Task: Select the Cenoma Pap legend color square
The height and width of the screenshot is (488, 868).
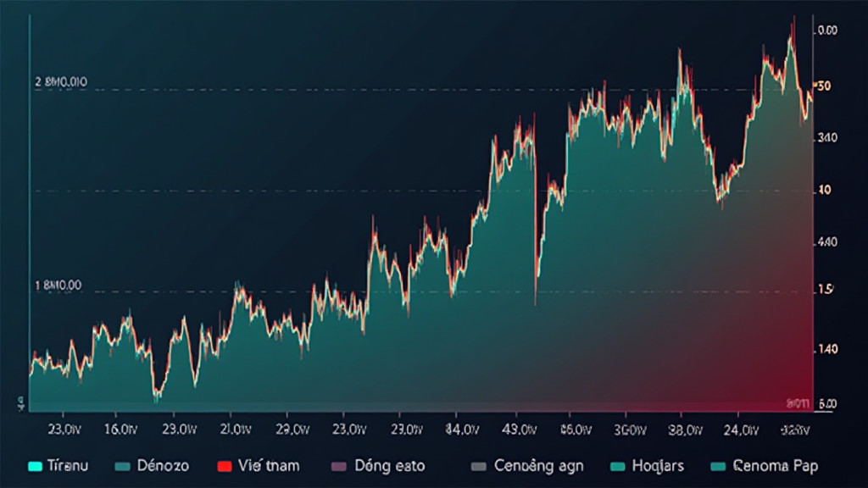Action: [719, 466]
